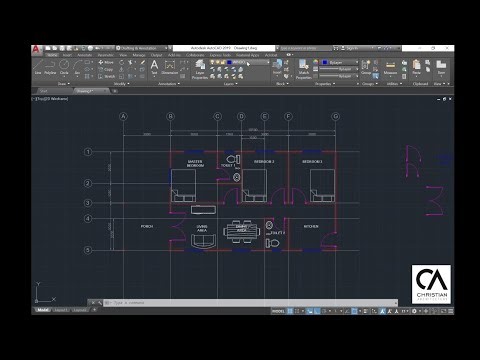480x360 pixels.
Task: Open the Insert ribbon tab
Action: (67, 55)
